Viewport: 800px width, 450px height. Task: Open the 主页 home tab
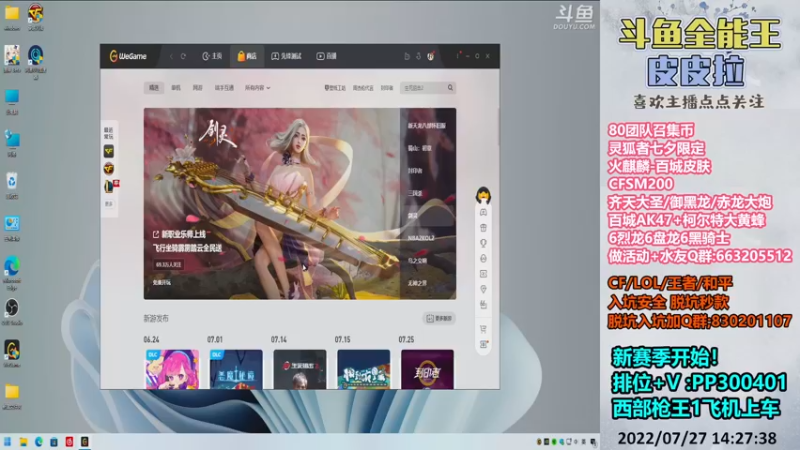212,56
